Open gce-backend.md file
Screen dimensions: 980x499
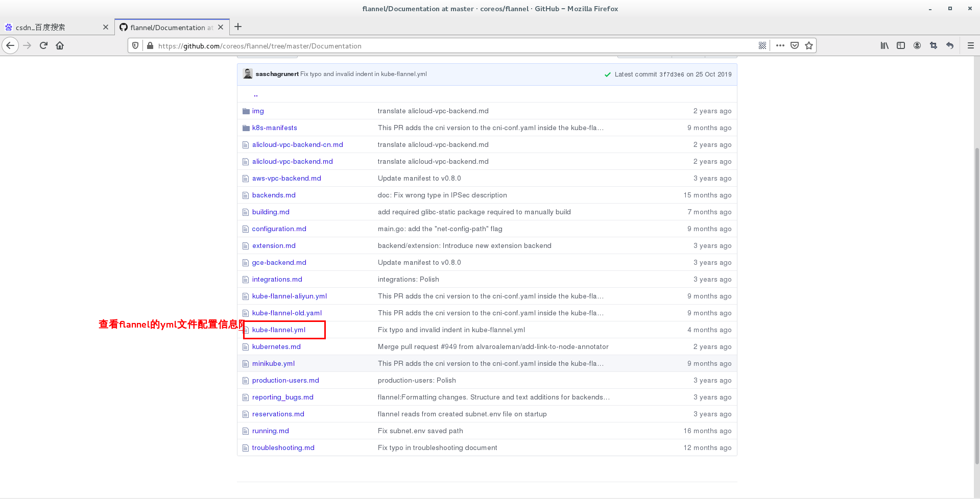(279, 262)
